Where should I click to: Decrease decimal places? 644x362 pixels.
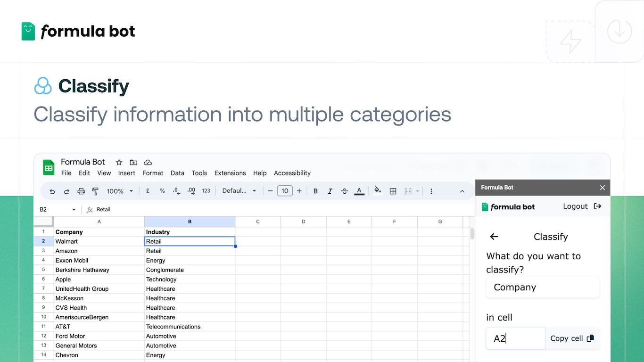pyautogui.click(x=176, y=191)
